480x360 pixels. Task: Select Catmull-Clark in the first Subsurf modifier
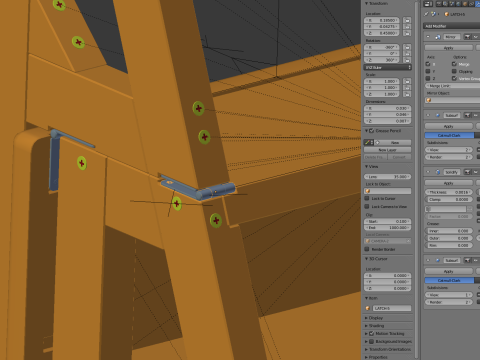click(449, 135)
